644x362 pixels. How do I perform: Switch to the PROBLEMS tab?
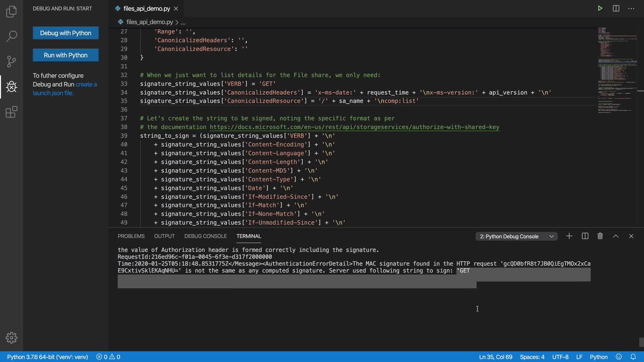[x=131, y=236]
